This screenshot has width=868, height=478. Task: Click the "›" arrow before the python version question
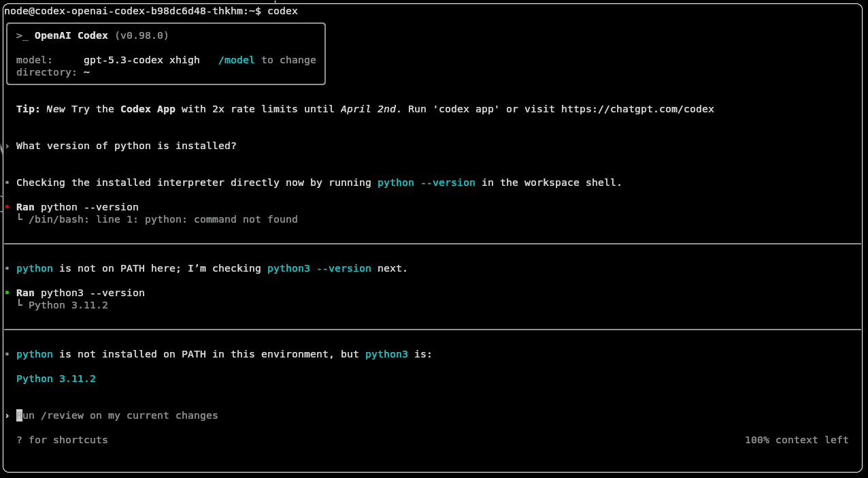5,145
